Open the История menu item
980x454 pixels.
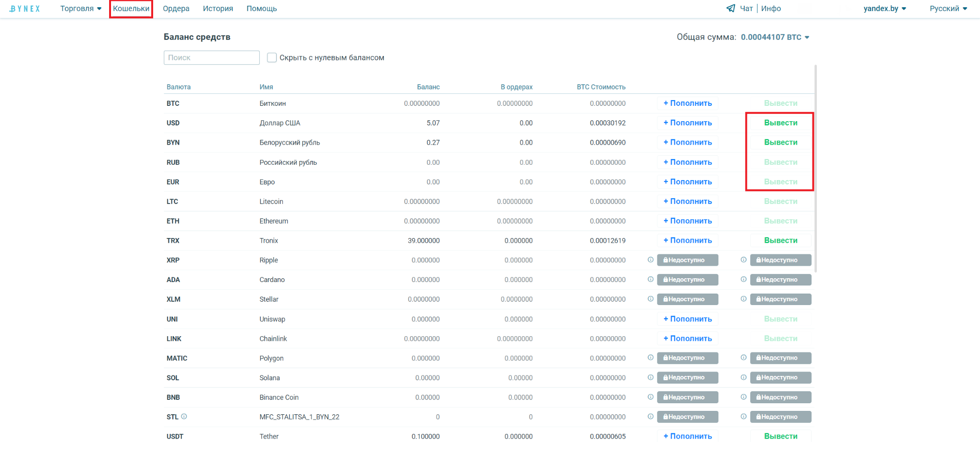tap(218, 9)
